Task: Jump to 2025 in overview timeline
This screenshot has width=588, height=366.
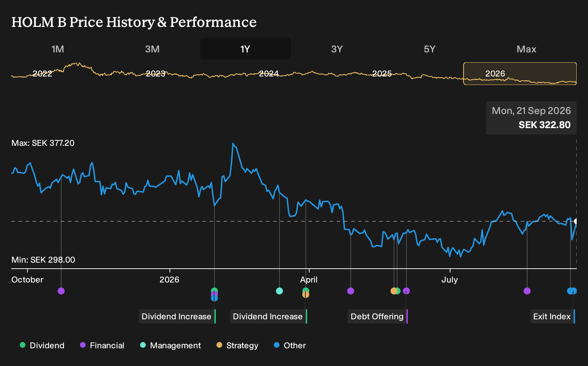Action: click(x=382, y=74)
